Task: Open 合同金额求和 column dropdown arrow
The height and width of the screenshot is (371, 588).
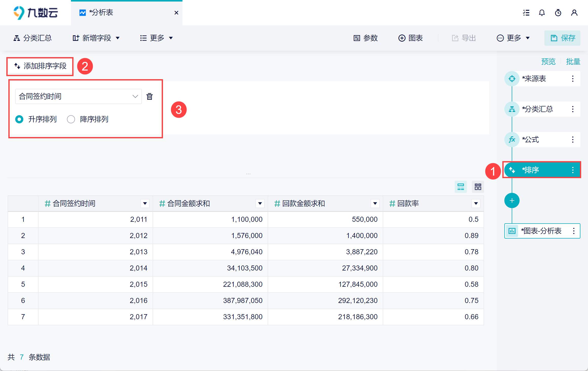Action: (260, 204)
